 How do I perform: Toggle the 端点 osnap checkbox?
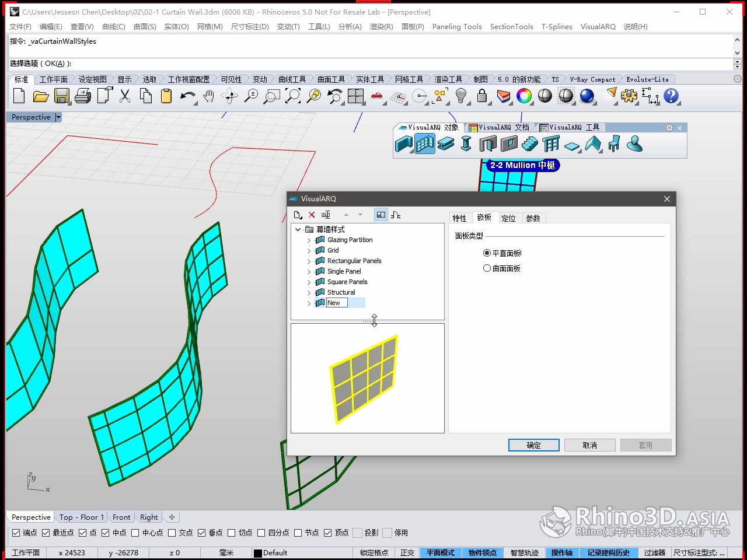pos(16,533)
